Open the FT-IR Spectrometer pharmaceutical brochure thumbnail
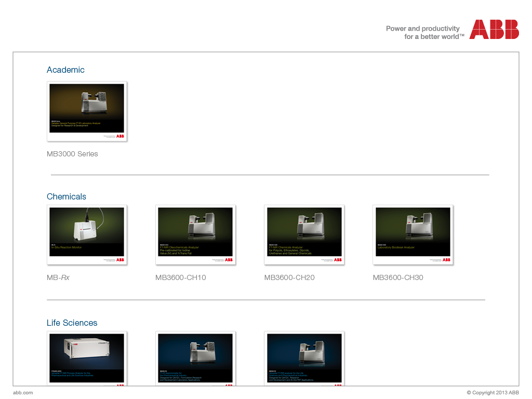 195,358
